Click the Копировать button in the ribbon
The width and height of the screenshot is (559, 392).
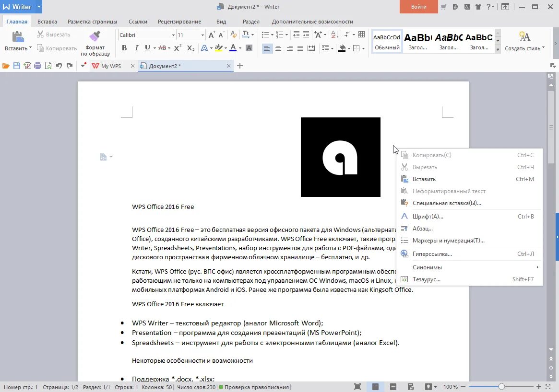57,48
